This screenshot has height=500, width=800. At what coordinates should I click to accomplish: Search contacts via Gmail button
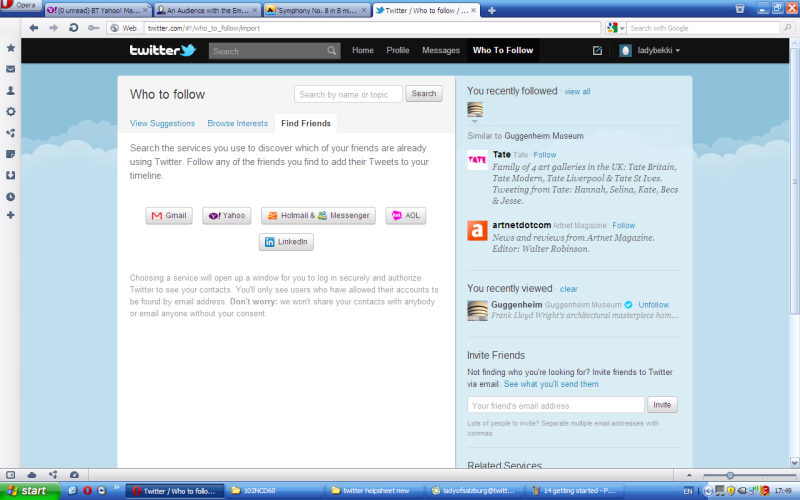point(169,216)
